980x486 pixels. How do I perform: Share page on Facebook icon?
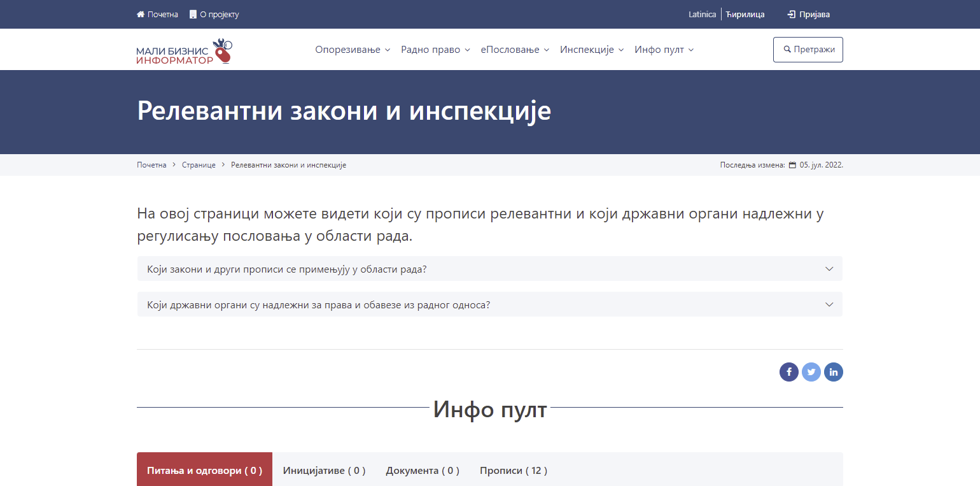pos(789,372)
